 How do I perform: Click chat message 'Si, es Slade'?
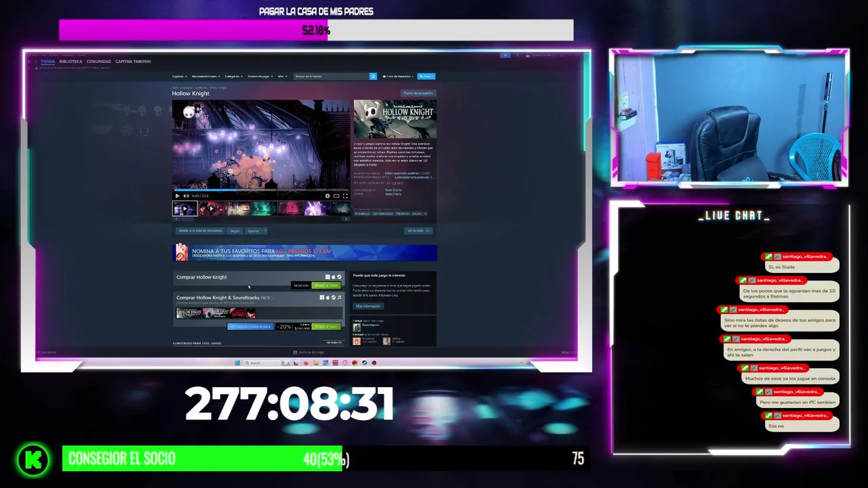802,267
